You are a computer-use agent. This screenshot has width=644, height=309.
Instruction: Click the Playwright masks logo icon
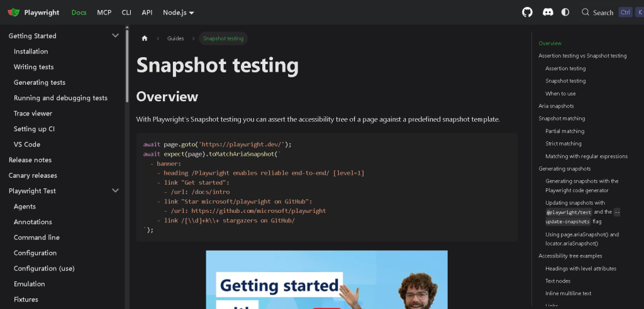click(x=14, y=13)
